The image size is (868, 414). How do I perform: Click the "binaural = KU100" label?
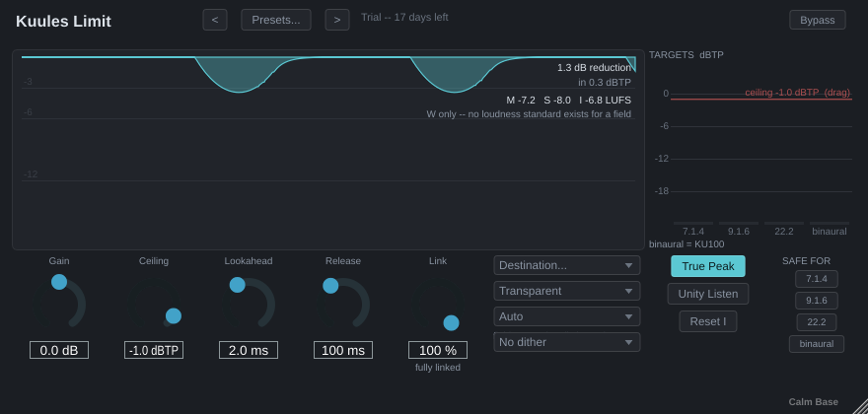(x=687, y=244)
